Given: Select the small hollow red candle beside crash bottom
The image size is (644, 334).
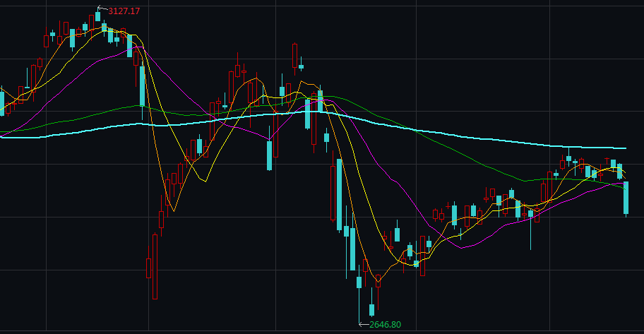Looking at the screenshot, I should click(x=148, y=268).
